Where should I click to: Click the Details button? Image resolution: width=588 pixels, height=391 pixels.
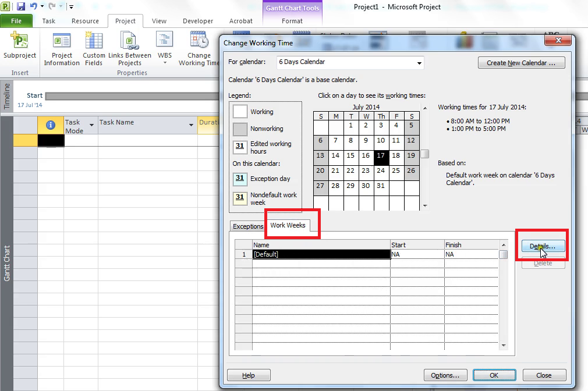pyautogui.click(x=542, y=246)
